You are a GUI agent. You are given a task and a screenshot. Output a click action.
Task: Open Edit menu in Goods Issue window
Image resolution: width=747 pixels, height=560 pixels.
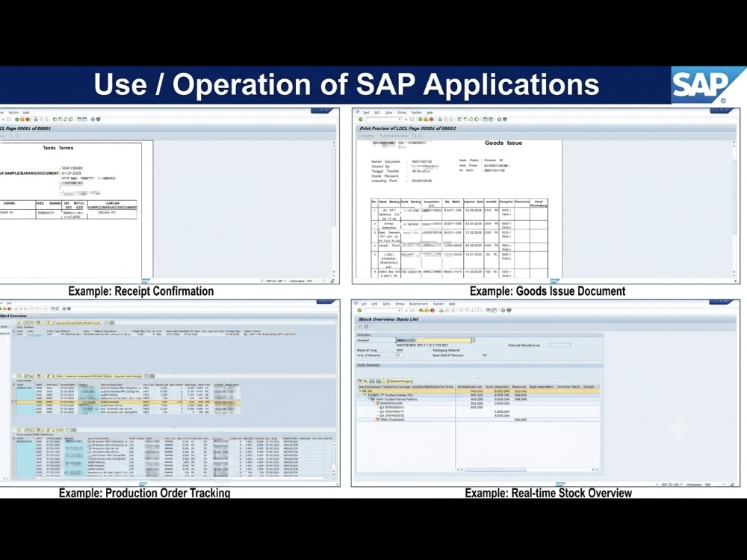pos(377,113)
